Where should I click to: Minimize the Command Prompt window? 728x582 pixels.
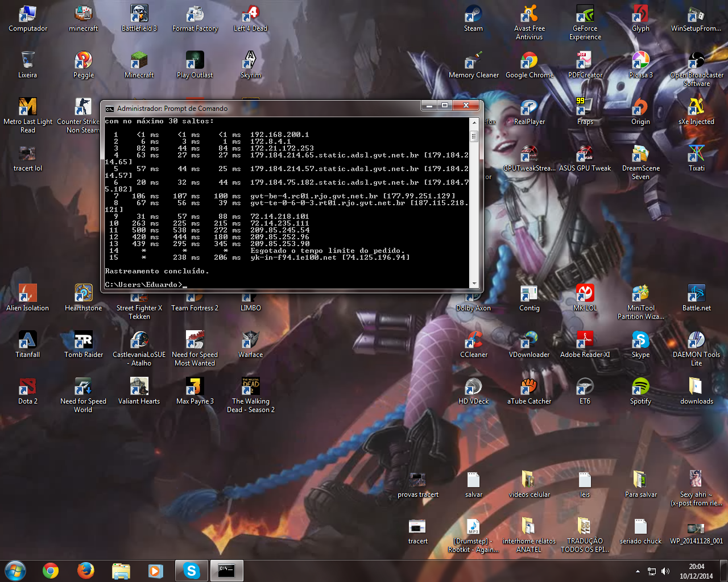429,106
